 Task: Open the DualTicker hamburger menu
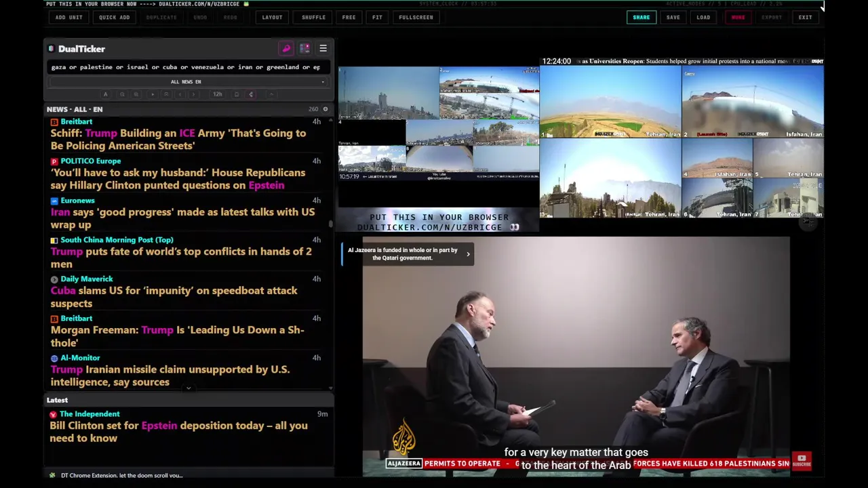(x=323, y=49)
